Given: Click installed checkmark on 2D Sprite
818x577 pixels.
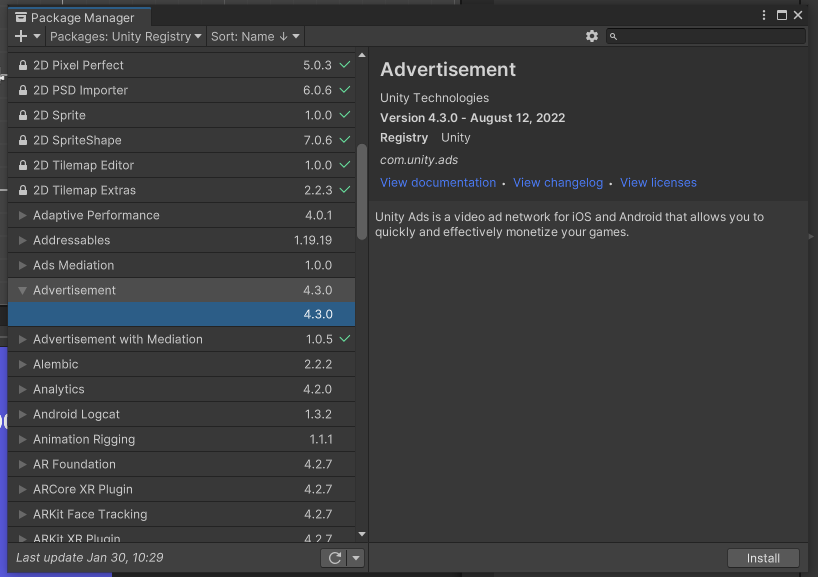Looking at the screenshot, I should pyautogui.click(x=345, y=115).
